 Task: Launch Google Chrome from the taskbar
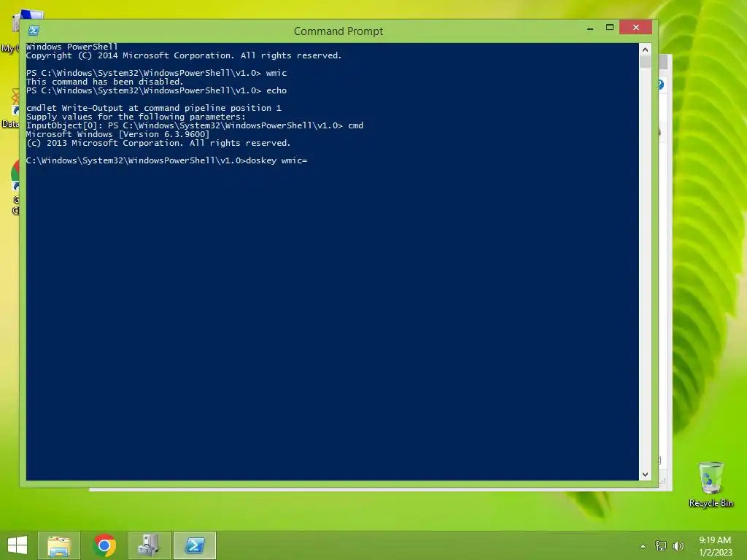104,545
